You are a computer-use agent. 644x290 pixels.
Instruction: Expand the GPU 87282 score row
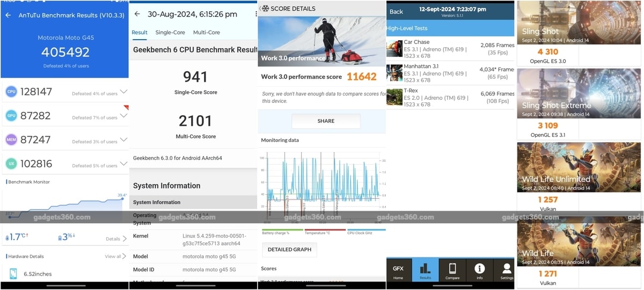point(123,116)
